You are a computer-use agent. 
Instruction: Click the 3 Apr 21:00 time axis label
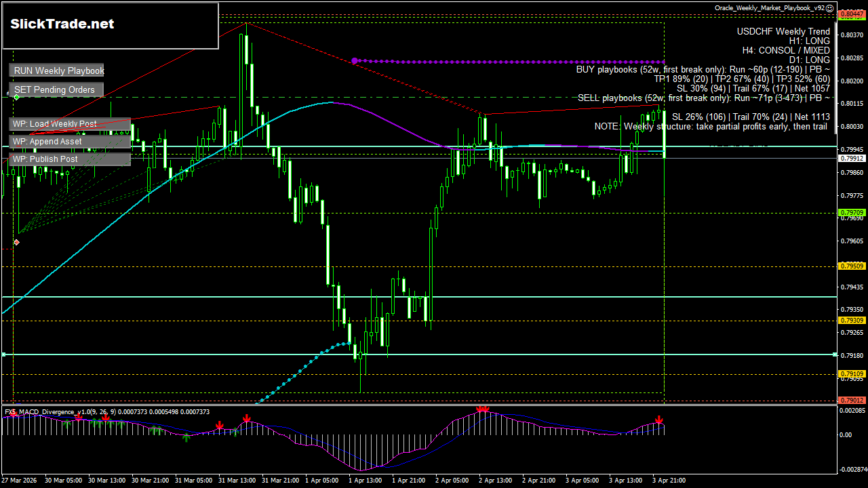670,481
